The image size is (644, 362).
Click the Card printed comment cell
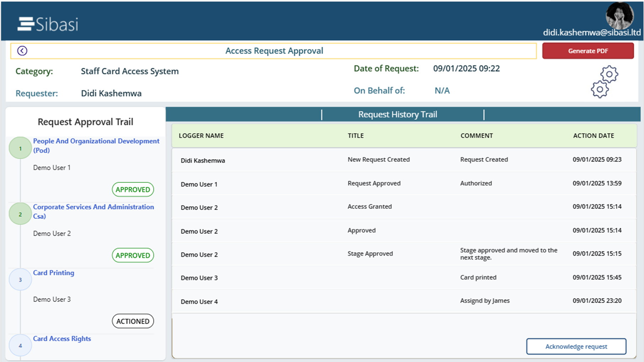click(478, 277)
